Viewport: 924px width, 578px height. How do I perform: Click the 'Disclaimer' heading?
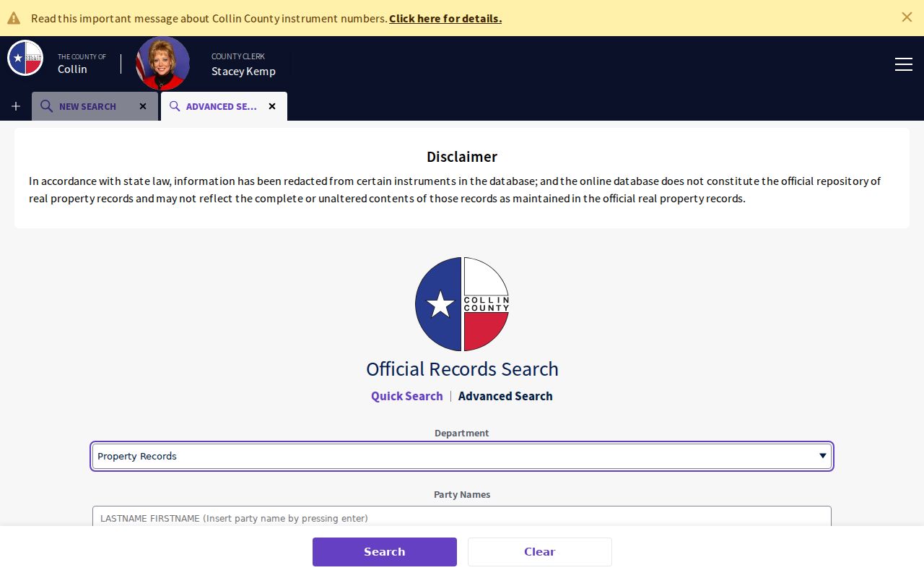[462, 157]
